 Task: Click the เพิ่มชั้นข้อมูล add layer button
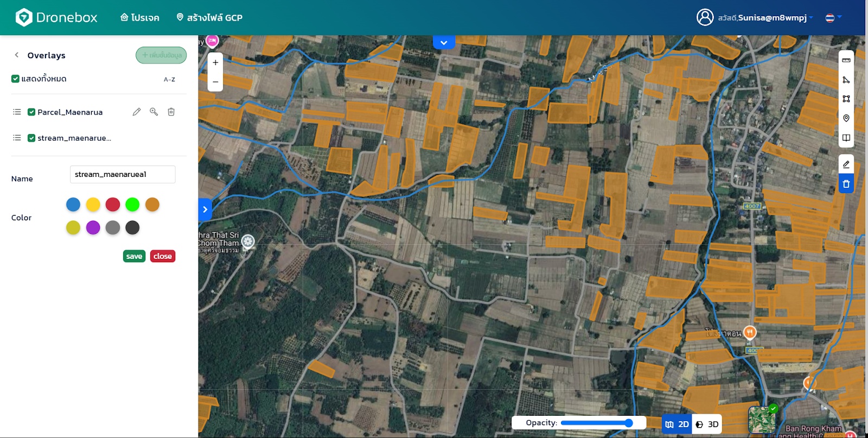click(161, 55)
